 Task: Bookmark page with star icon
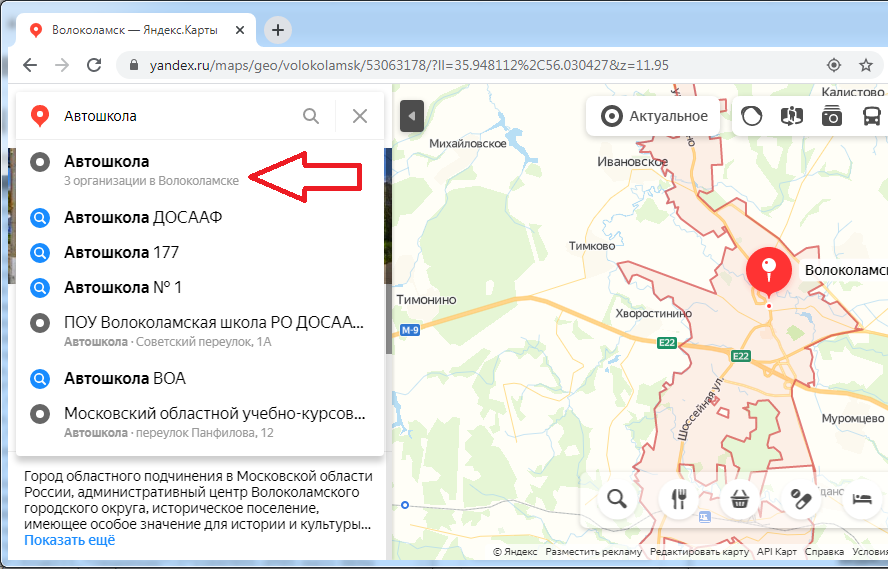click(x=865, y=65)
